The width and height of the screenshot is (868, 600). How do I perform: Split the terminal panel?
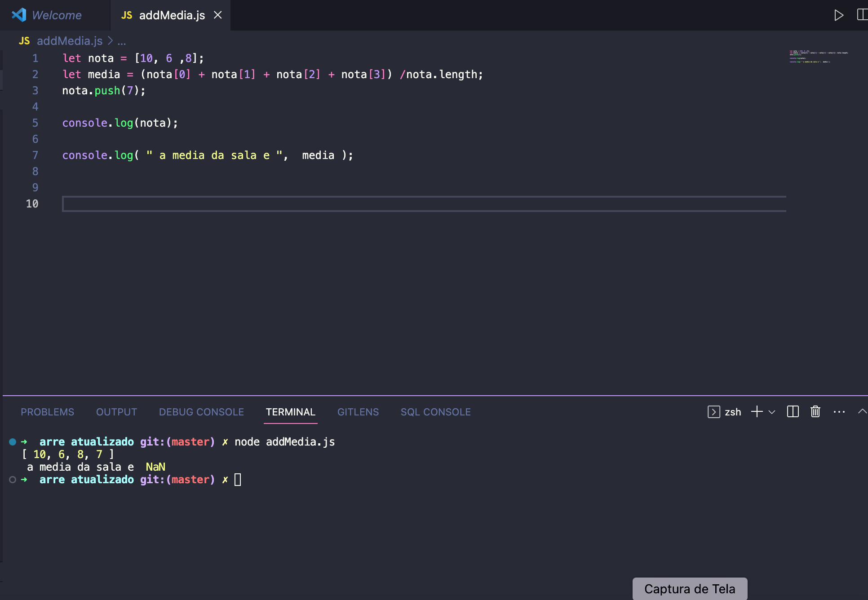pyautogui.click(x=793, y=412)
